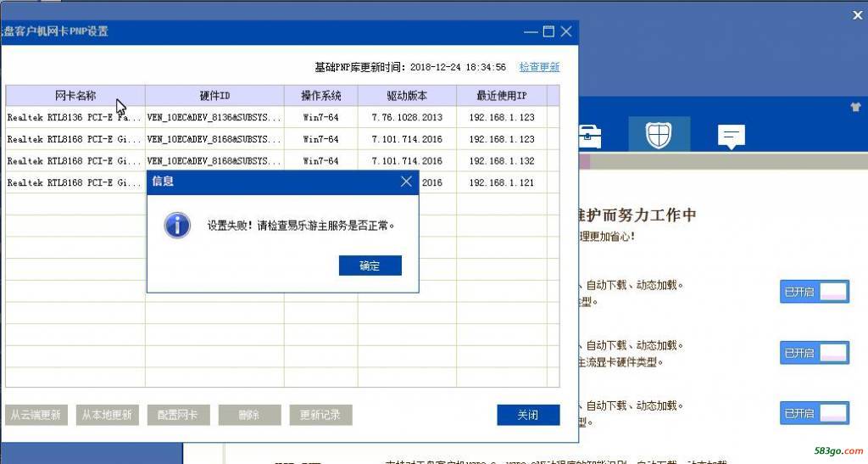Click the 配置网卡 button
The width and height of the screenshot is (868, 464).
click(178, 415)
